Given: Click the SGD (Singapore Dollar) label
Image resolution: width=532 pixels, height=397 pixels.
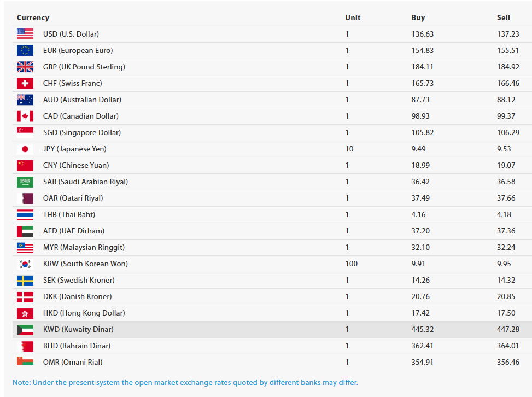Looking at the screenshot, I should point(82,133).
